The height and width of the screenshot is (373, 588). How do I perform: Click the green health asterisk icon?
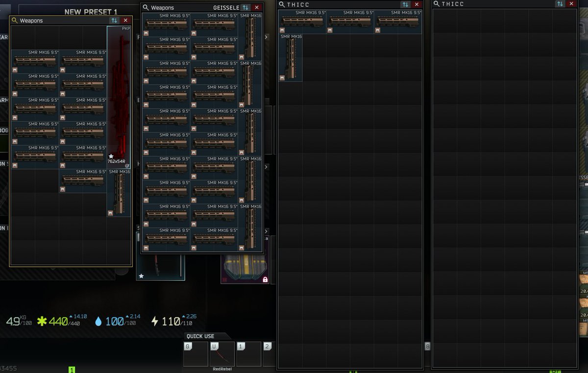[x=42, y=322]
